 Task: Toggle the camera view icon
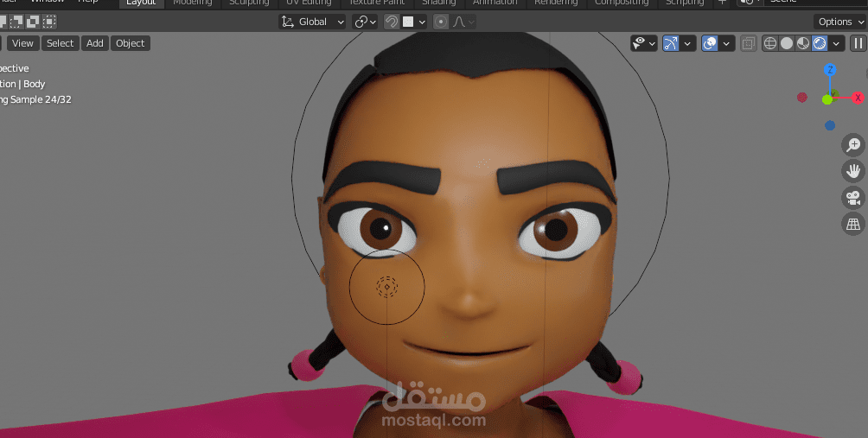tap(853, 198)
